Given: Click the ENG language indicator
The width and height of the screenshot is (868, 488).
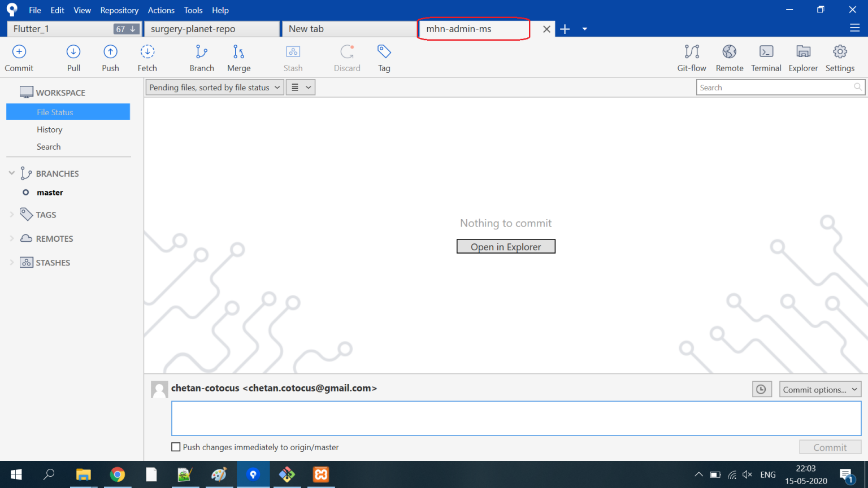Looking at the screenshot, I should tap(768, 474).
